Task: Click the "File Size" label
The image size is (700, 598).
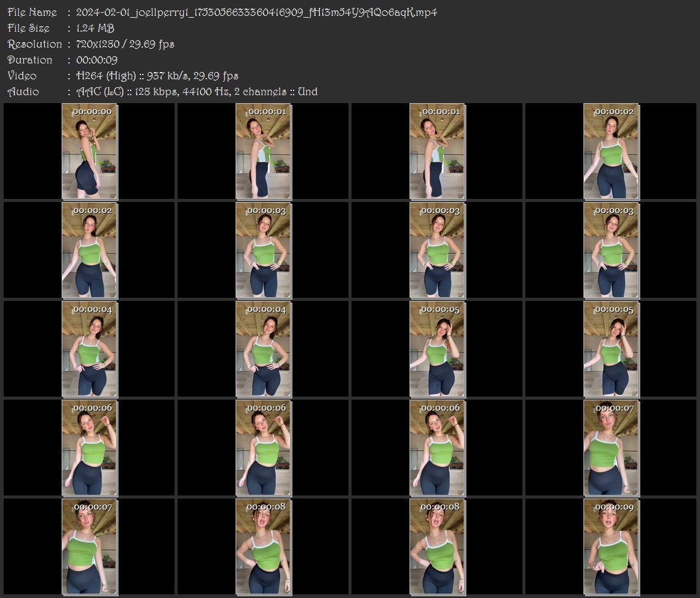Action: tap(29, 28)
